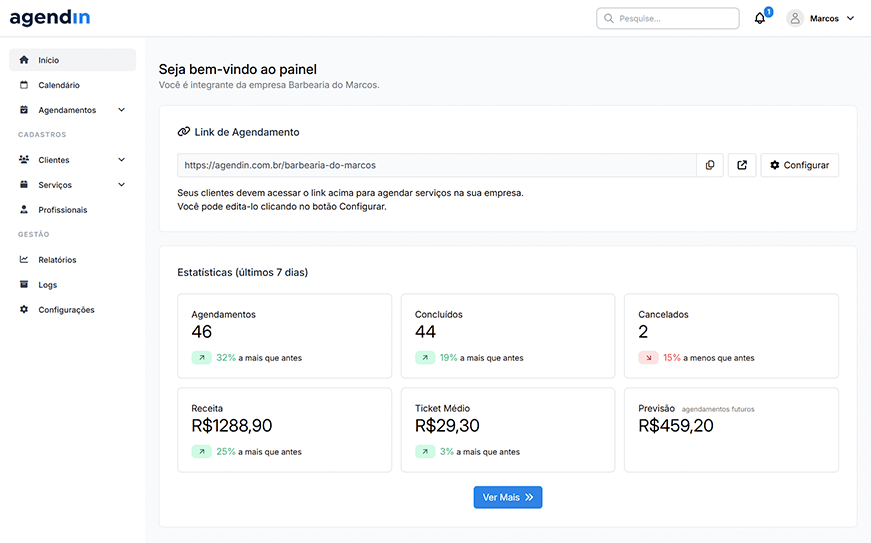
Task: Expand the Clientes submenu chevron
Action: [x=122, y=159]
